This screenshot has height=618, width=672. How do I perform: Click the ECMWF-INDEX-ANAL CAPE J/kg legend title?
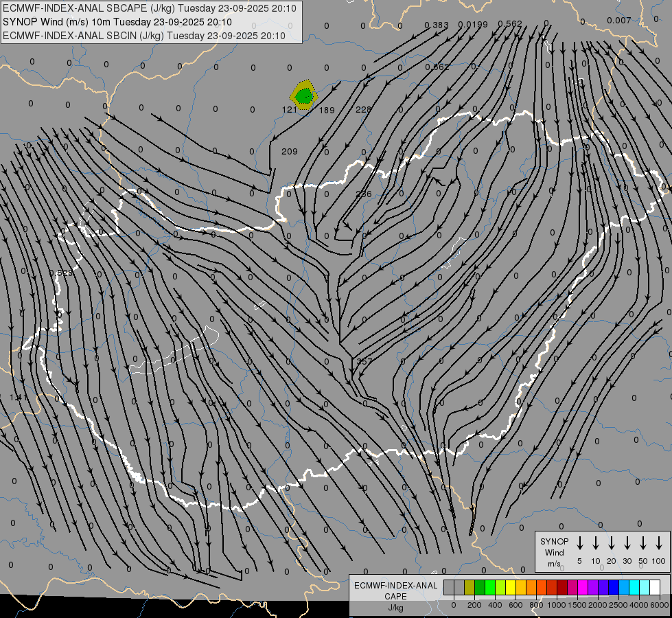(x=395, y=597)
